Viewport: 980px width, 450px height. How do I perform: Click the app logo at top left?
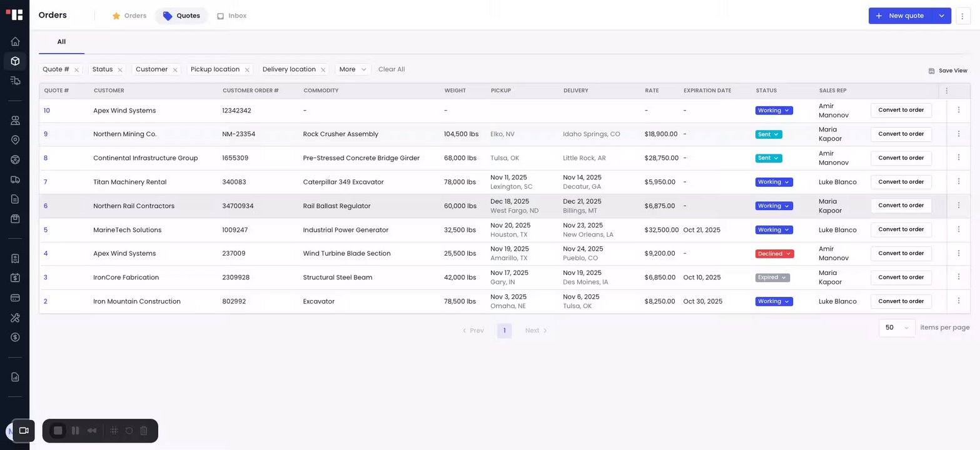[14, 14]
